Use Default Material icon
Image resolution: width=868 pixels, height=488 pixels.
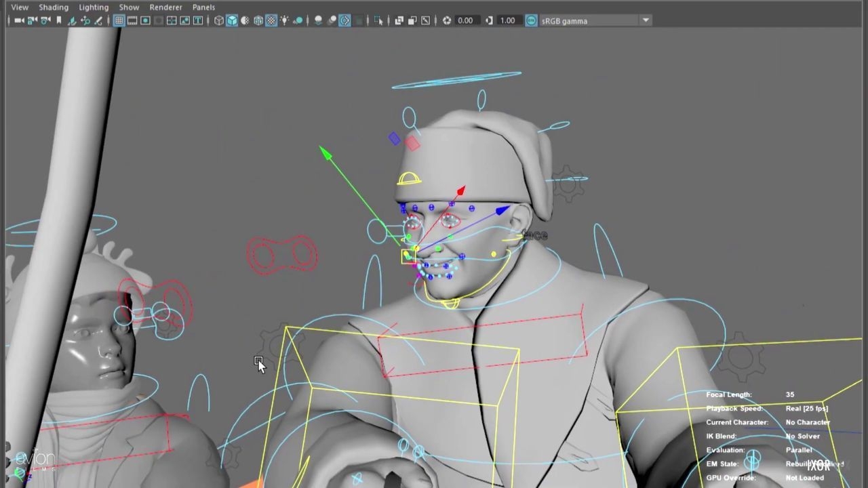(x=245, y=20)
